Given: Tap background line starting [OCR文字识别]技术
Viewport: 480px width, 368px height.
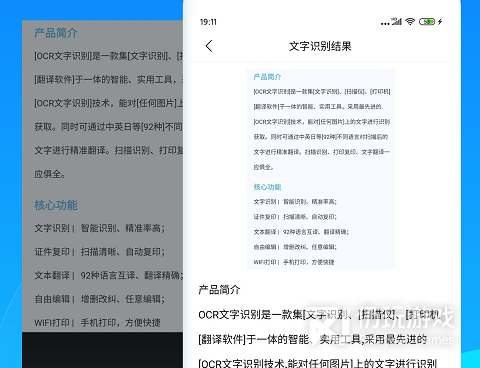Looking at the screenshot, I should pyautogui.click(x=108, y=103).
